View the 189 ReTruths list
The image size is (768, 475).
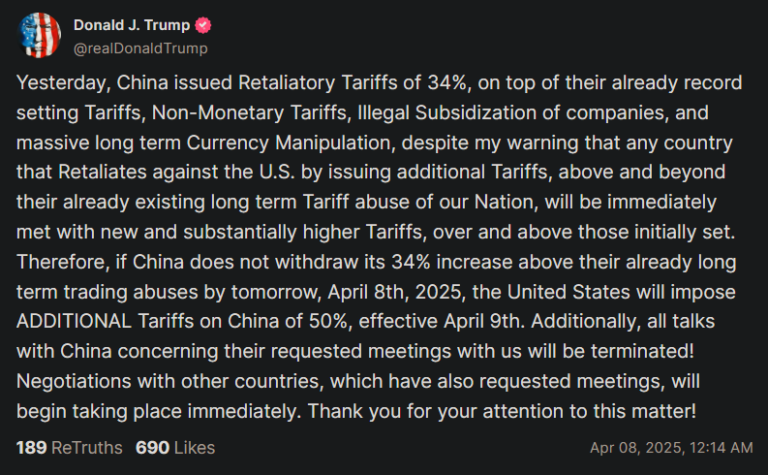pyautogui.click(x=69, y=448)
